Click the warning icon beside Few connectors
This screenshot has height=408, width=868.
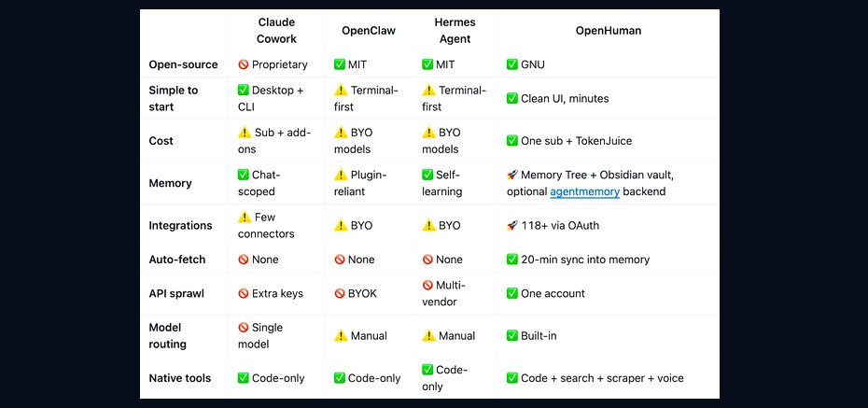(245, 217)
